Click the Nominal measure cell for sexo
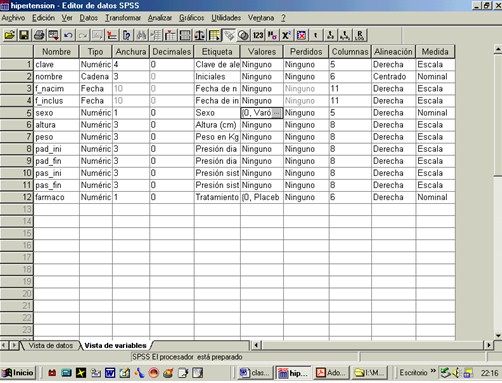The height and width of the screenshot is (383, 502). [435, 113]
